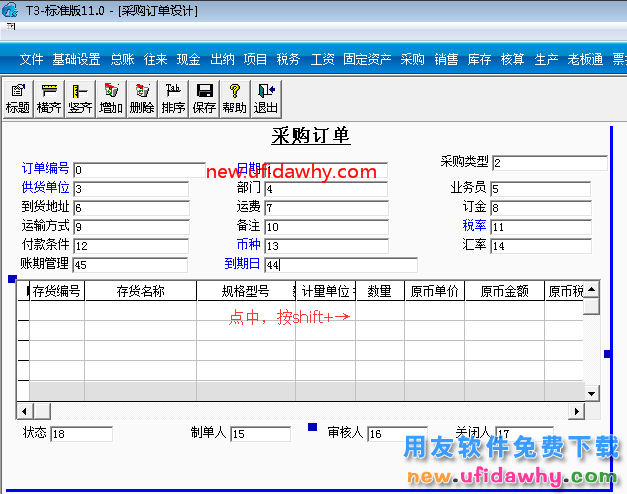Click the 标题 toolbar icon
Viewport: 627px width, 494px height.
18,99
